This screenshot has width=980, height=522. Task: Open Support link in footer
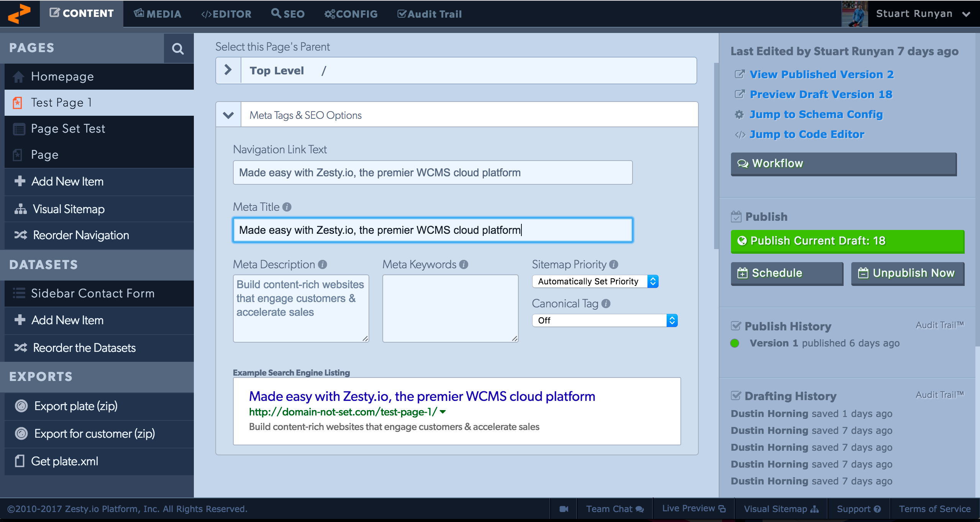859,509
